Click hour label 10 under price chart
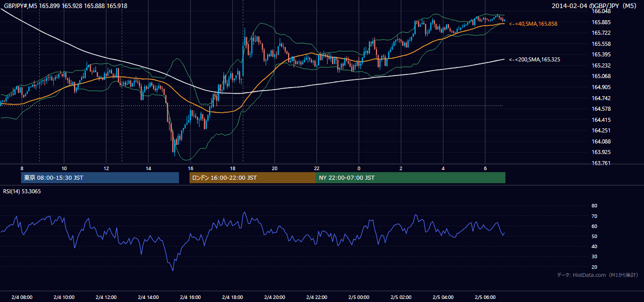Screen dimensions: 644x302 point(64,168)
